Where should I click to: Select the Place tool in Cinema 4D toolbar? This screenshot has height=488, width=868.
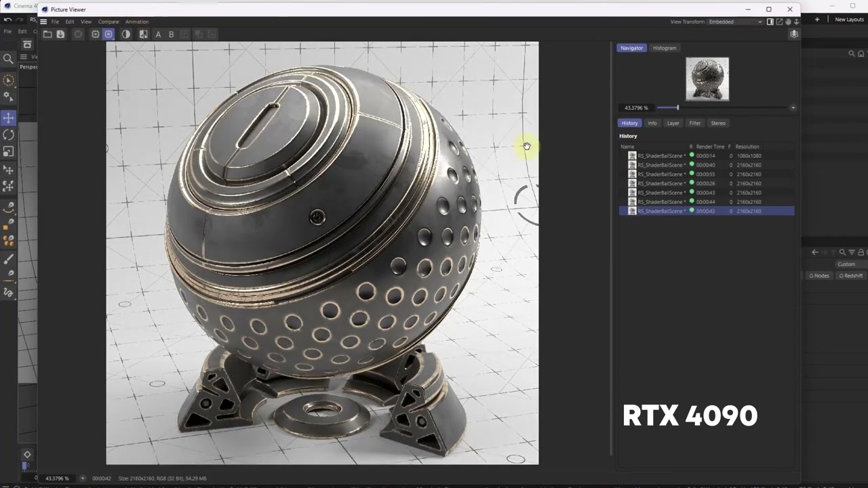8,169
